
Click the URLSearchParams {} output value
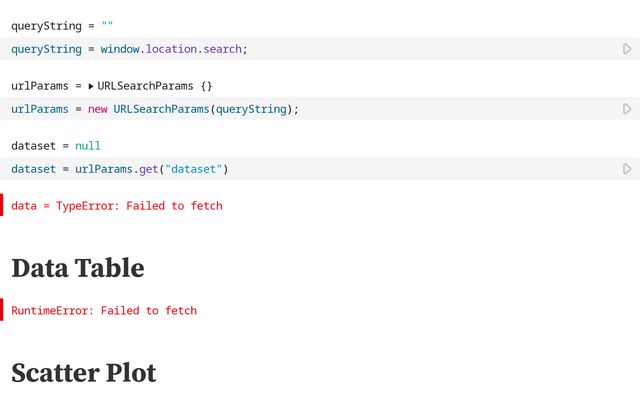click(x=154, y=86)
